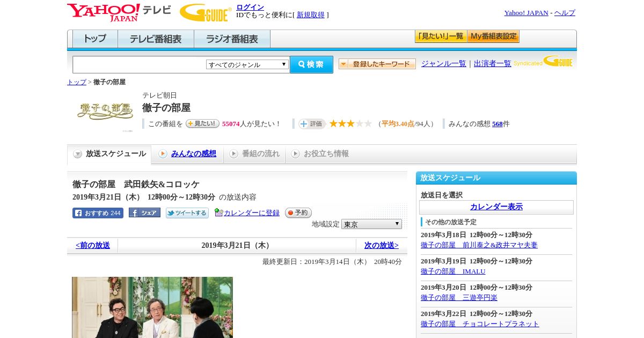Select the 放送スケジュール tab

(x=109, y=154)
